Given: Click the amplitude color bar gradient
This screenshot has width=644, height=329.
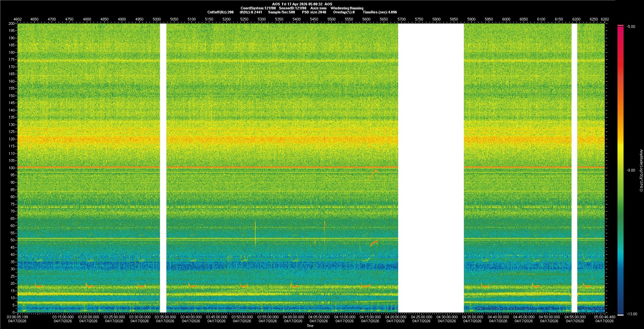Looking at the screenshot, I should click(620, 168).
